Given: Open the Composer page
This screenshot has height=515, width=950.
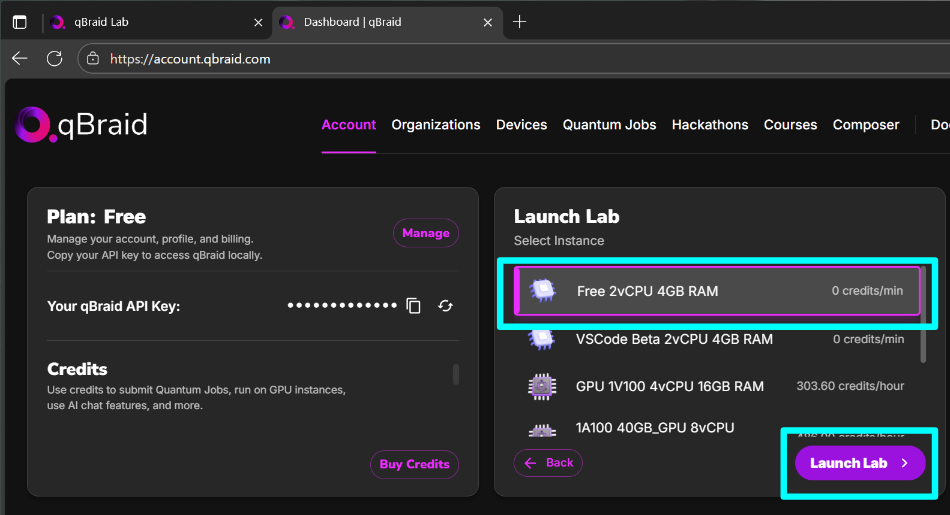Looking at the screenshot, I should pyautogui.click(x=866, y=125).
